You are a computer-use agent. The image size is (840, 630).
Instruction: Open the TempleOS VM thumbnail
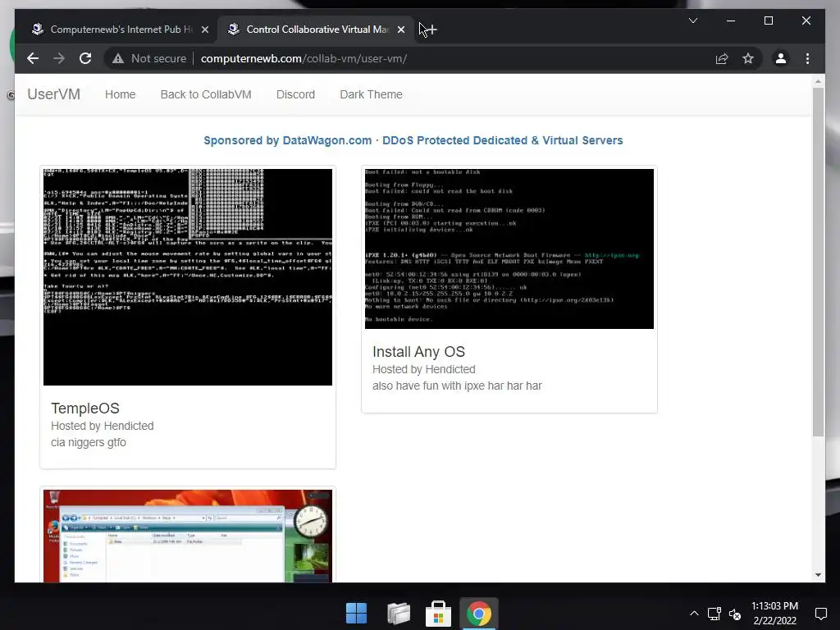[188, 277]
